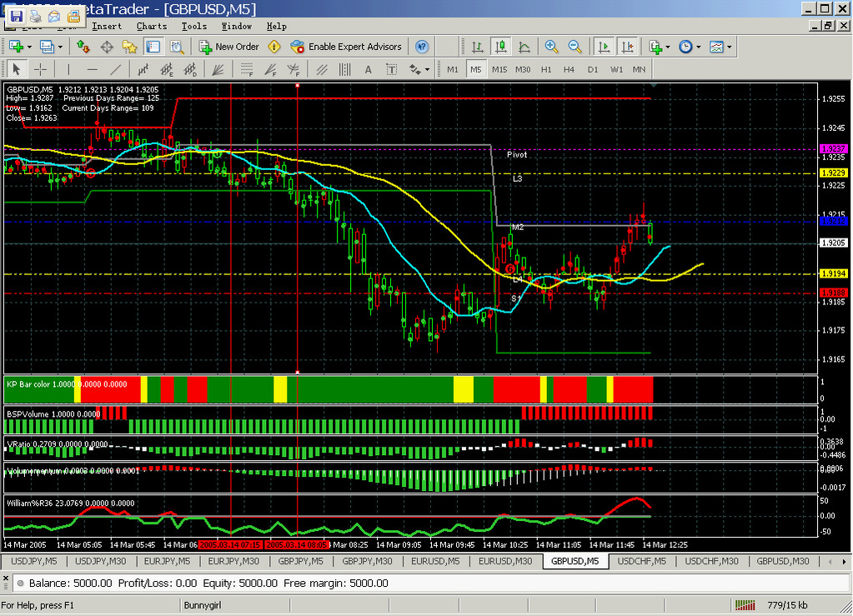853x616 pixels.
Task: Select the cursor arrow tool
Action: click(16, 69)
